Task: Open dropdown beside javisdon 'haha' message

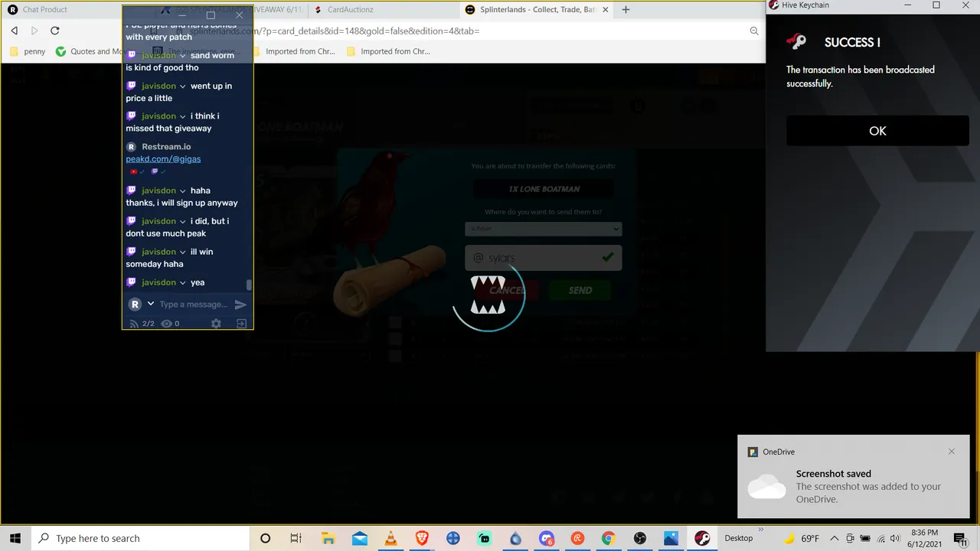Action: (x=182, y=191)
